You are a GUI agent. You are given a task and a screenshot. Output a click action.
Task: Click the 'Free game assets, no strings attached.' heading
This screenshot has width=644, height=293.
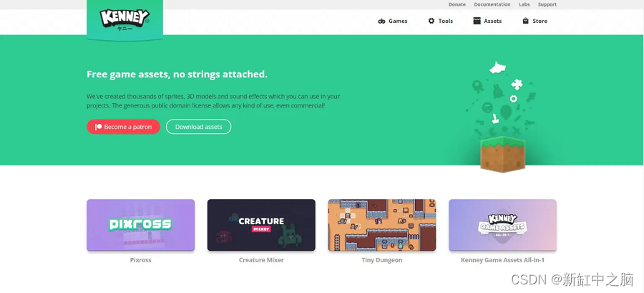pos(177,75)
